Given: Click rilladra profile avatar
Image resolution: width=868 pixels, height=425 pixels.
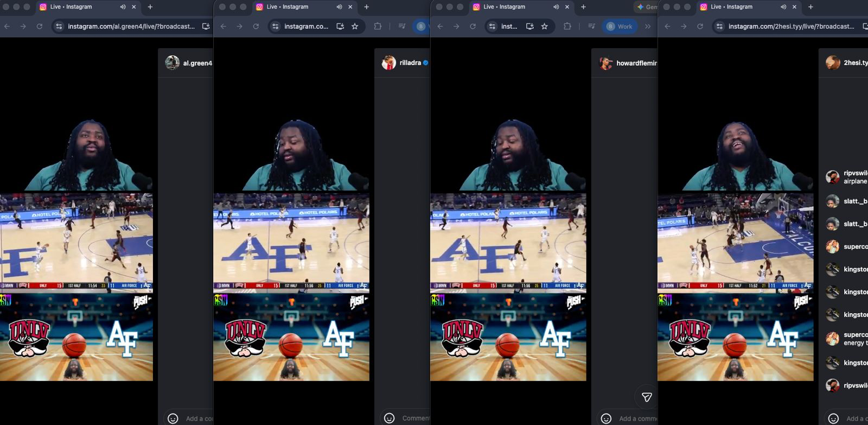Looking at the screenshot, I should (389, 63).
